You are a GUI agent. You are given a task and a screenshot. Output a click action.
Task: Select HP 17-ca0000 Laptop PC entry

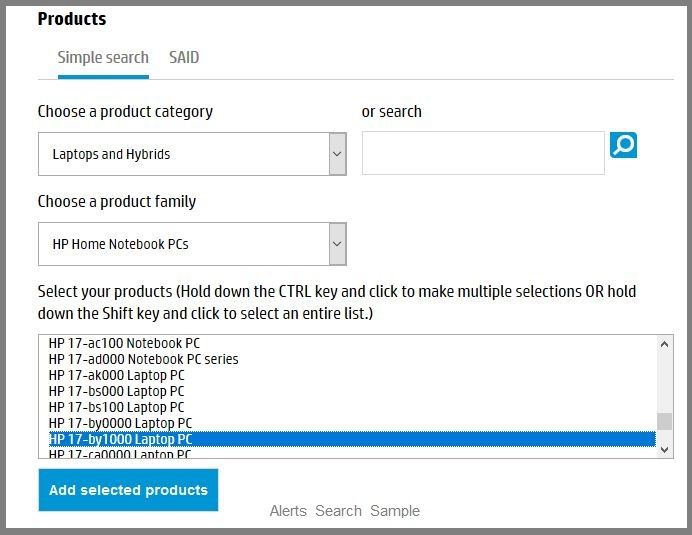352,453
